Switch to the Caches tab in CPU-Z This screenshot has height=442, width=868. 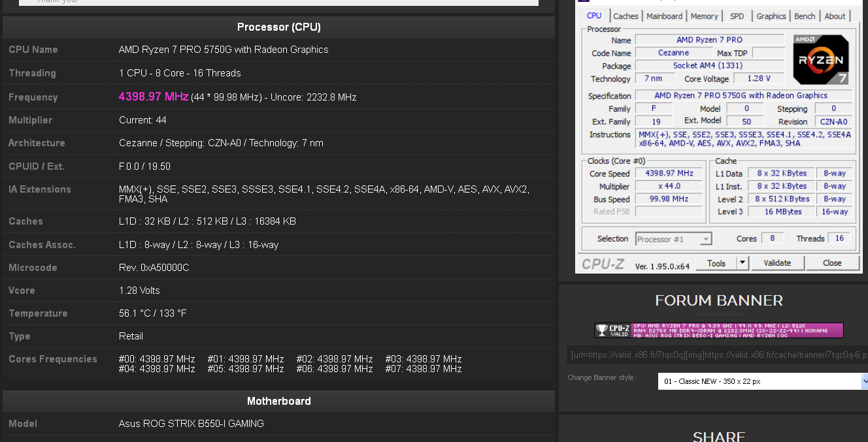[x=626, y=16]
